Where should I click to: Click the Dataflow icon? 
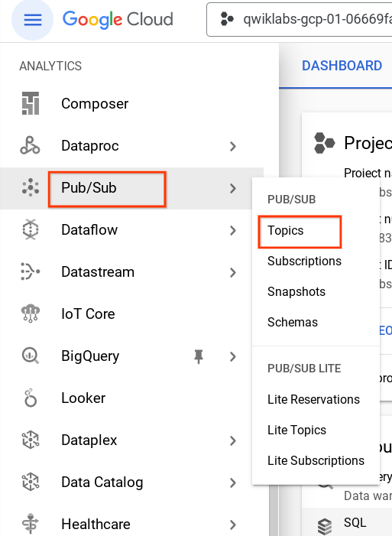point(31,229)
